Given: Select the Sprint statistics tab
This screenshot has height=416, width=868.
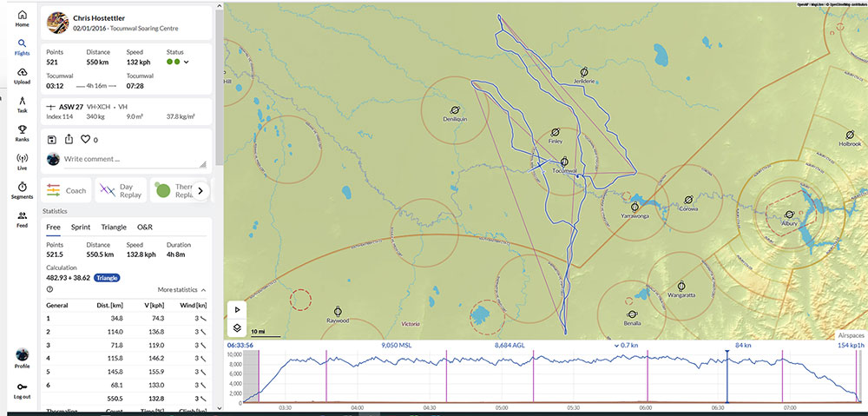Looking at the screenshot, I should [x=81, y=228].
